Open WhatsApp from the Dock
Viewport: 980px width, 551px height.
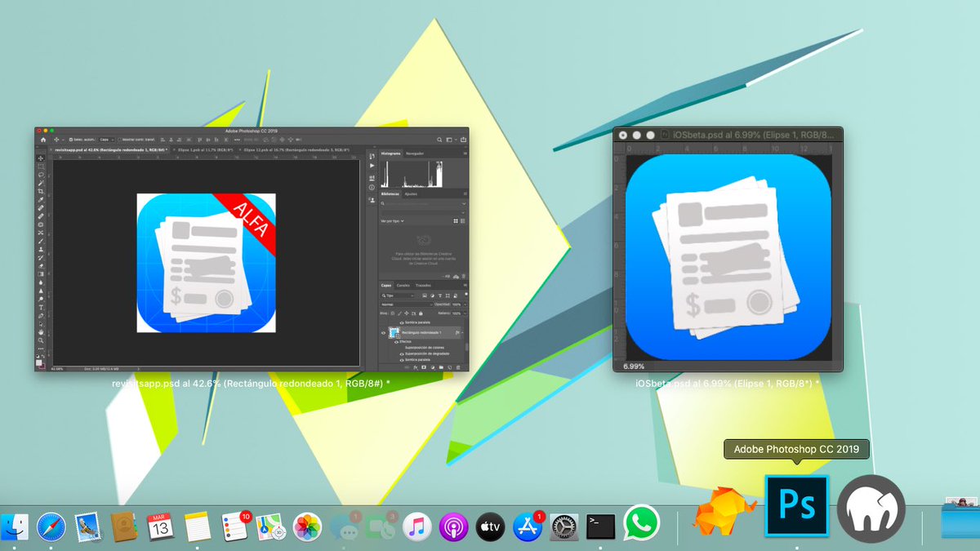click(642, 523)
